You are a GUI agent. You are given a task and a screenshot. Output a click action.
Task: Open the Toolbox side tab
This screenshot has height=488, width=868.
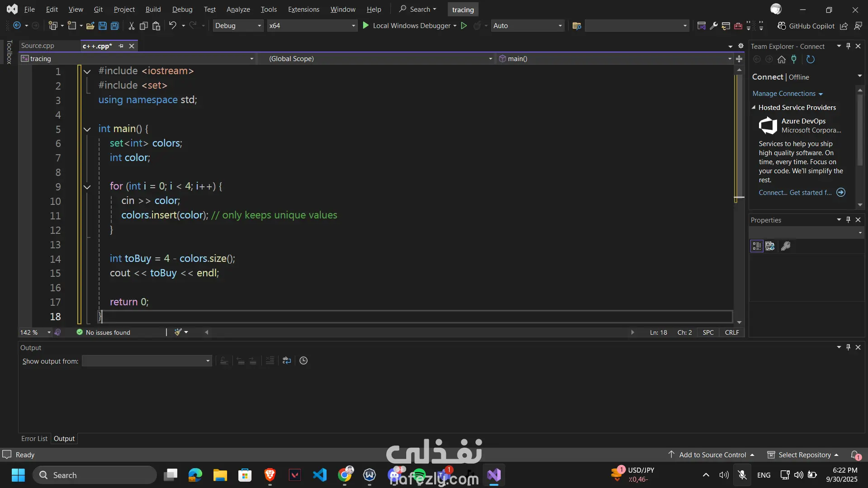point(9,52)
